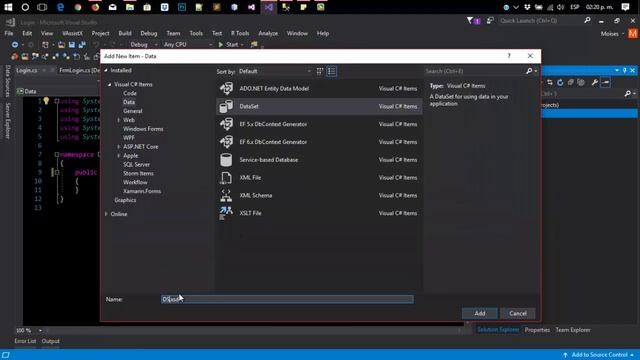Click the feedback icon beside notifications
This screenshot has height=360, width=640.
490,20
